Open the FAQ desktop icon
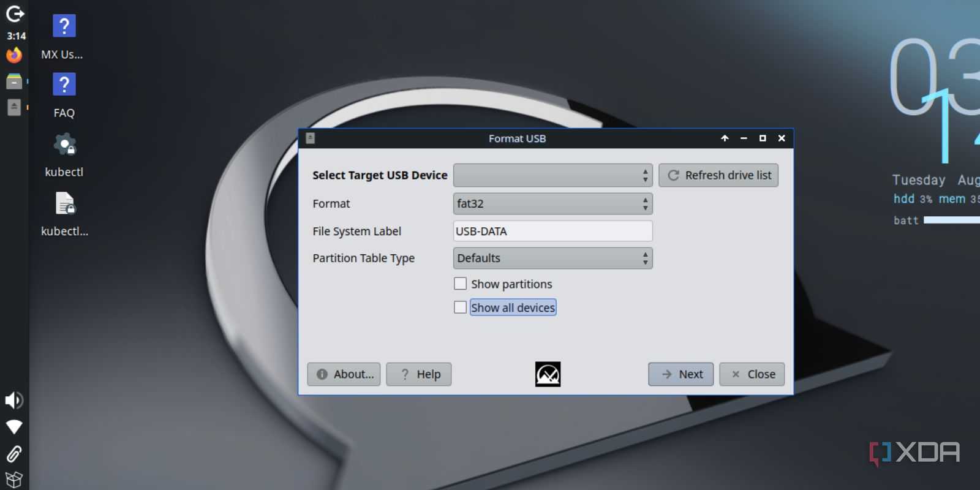This screenshot has height=490, width=980. [64, 85]
